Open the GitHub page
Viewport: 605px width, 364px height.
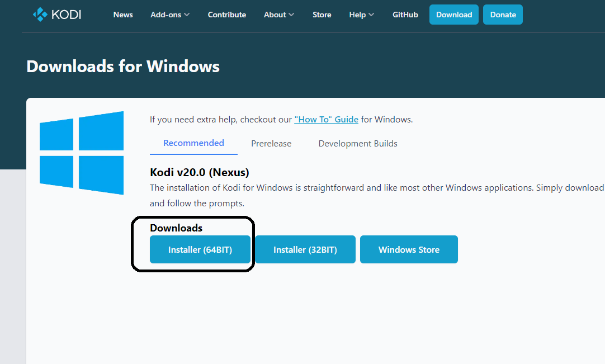pyautogui.click(x=405, y=15)
